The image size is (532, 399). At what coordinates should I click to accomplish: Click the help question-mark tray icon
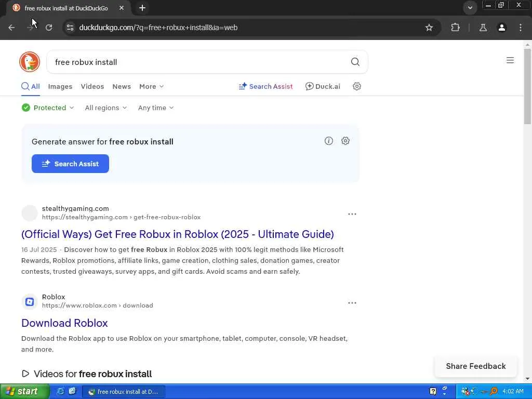(433, 391)
